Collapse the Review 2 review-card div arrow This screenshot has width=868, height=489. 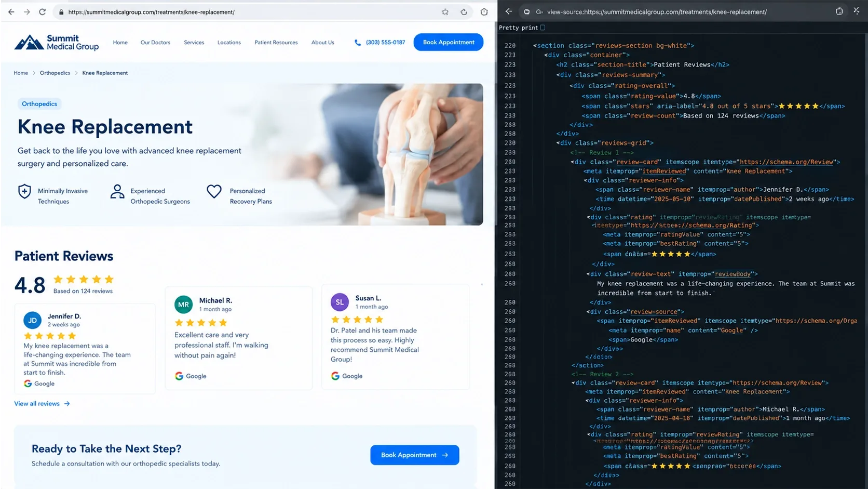click(574, 383)
